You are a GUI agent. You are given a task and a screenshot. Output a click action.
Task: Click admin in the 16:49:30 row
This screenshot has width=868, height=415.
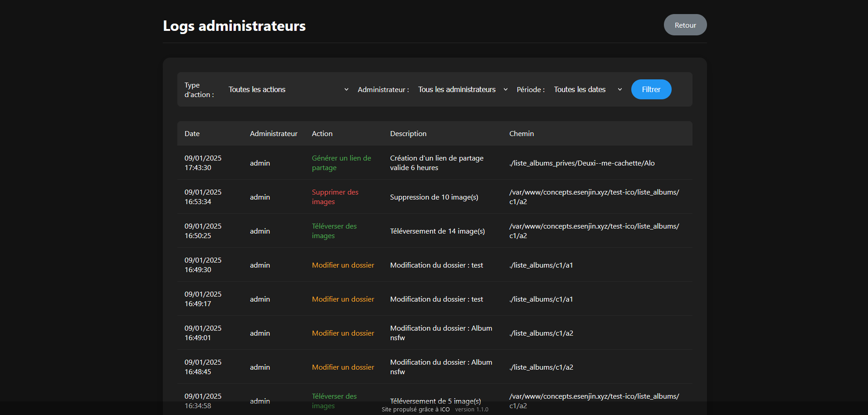click(260, 265)
